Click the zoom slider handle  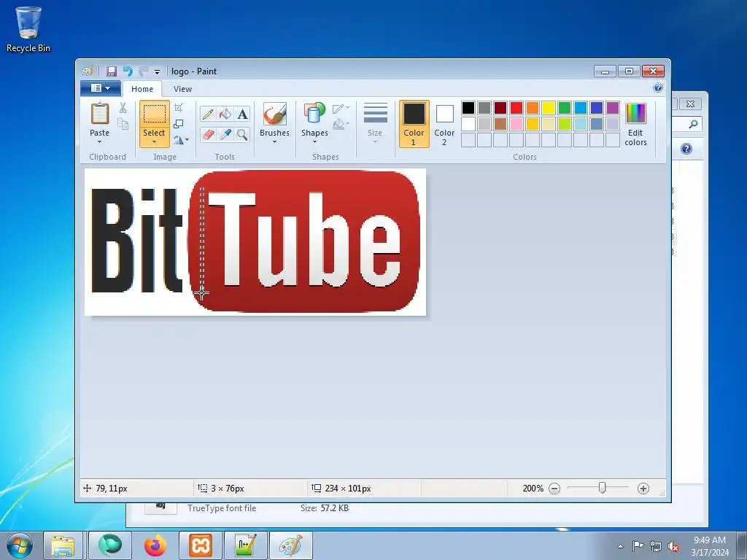(602, 488)
